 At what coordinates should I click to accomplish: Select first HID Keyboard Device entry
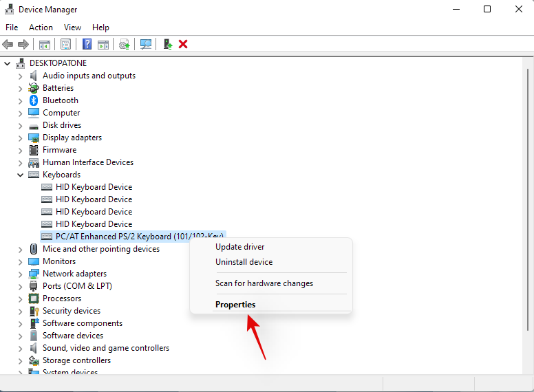point(94,187)
